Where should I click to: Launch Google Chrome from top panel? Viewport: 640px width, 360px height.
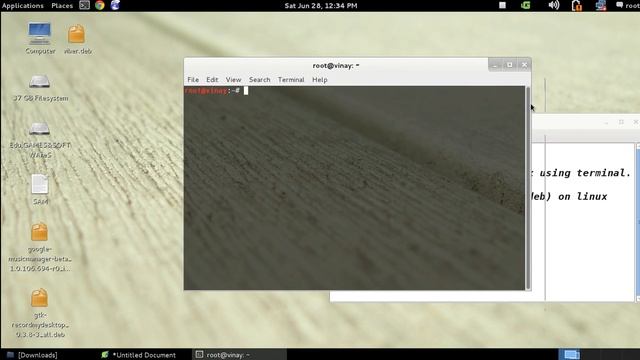point(100,5)
